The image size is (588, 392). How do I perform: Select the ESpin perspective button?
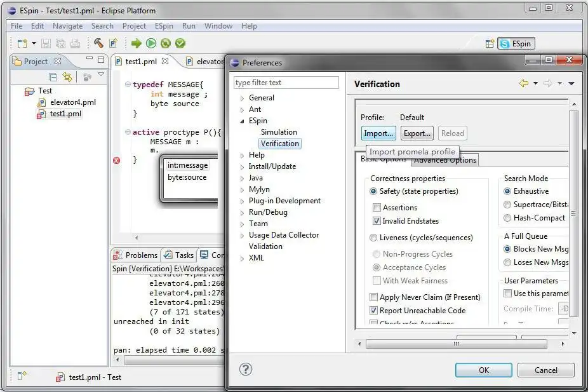tap(516, 44)
